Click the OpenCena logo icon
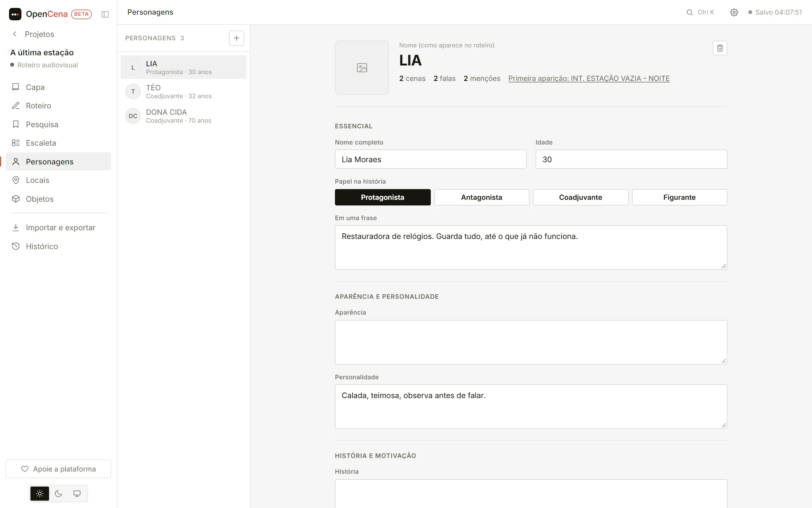The width and height of the screenshot is (812, 508). 15,14
